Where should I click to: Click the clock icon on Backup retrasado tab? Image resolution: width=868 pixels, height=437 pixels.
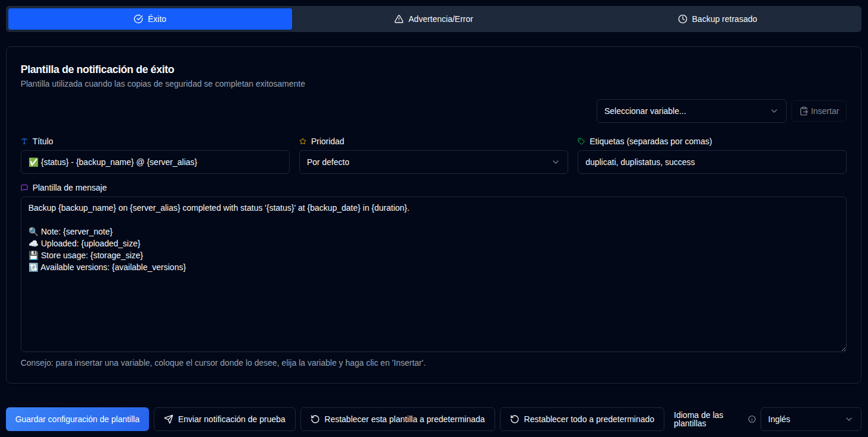pos(682,18)
